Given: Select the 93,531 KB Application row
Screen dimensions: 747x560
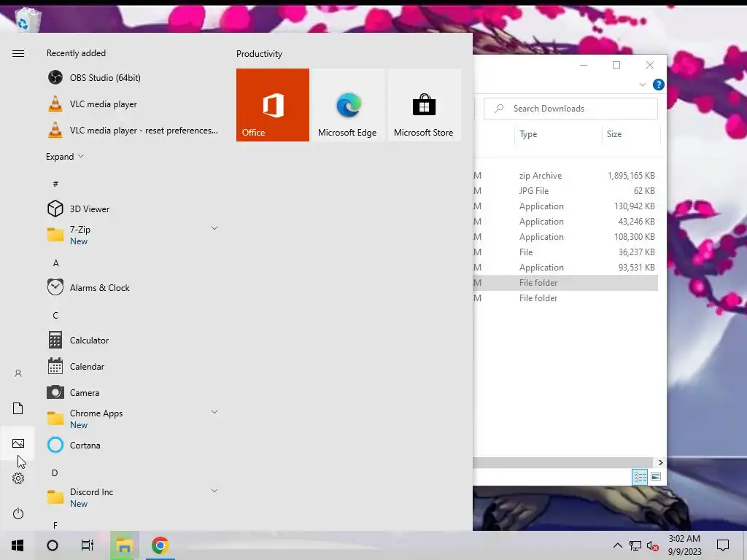Looking at the screenshot, I should coord(565,267).
